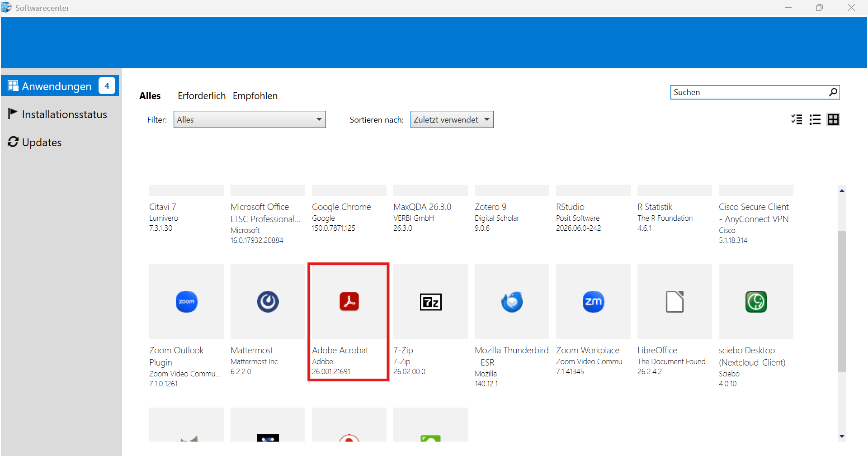This screenshot has width=868, height=456.
Task: Switch to list view icon
Action: coord(815,119)
